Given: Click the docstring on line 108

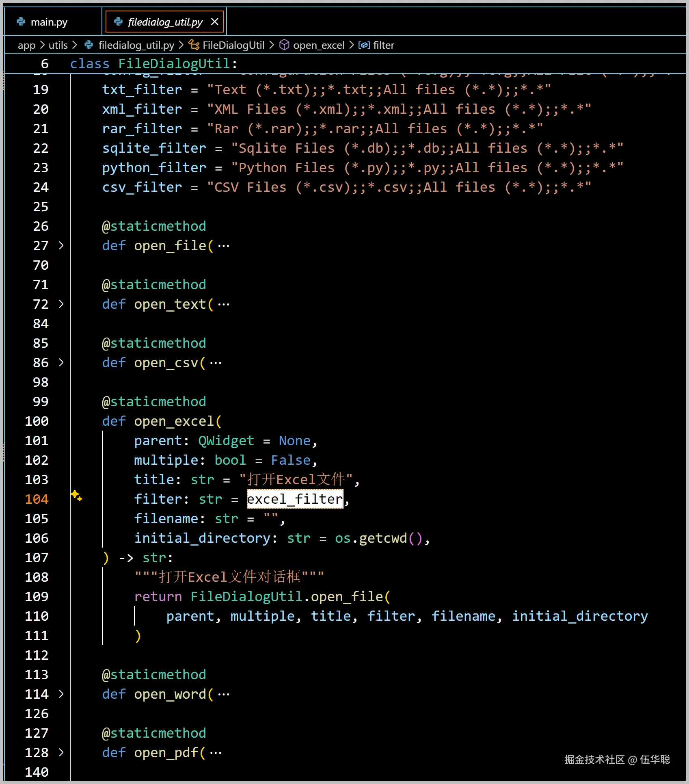Looking at the screenshot, I should tap(229, 577).
